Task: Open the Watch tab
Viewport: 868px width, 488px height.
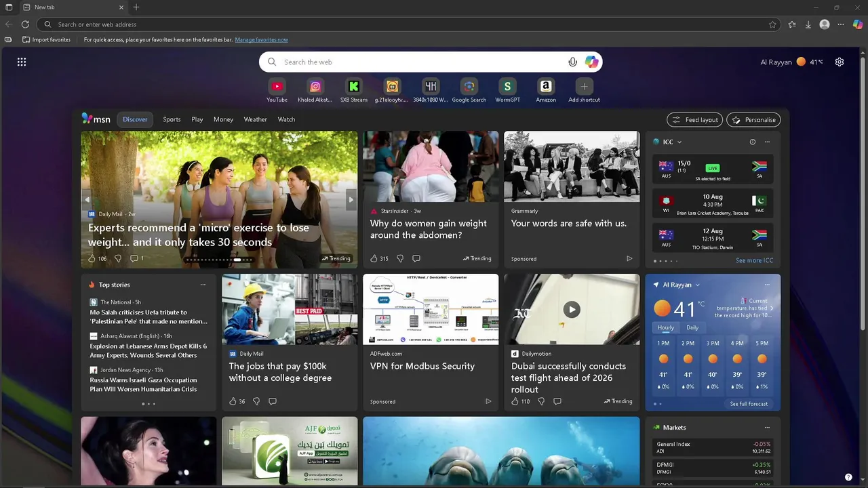Action: 286,119
